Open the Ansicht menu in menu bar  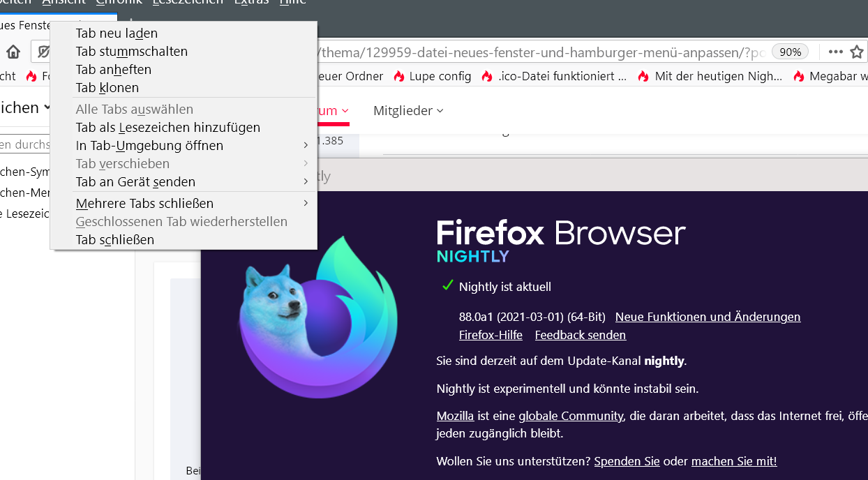(x=63, y=2)
